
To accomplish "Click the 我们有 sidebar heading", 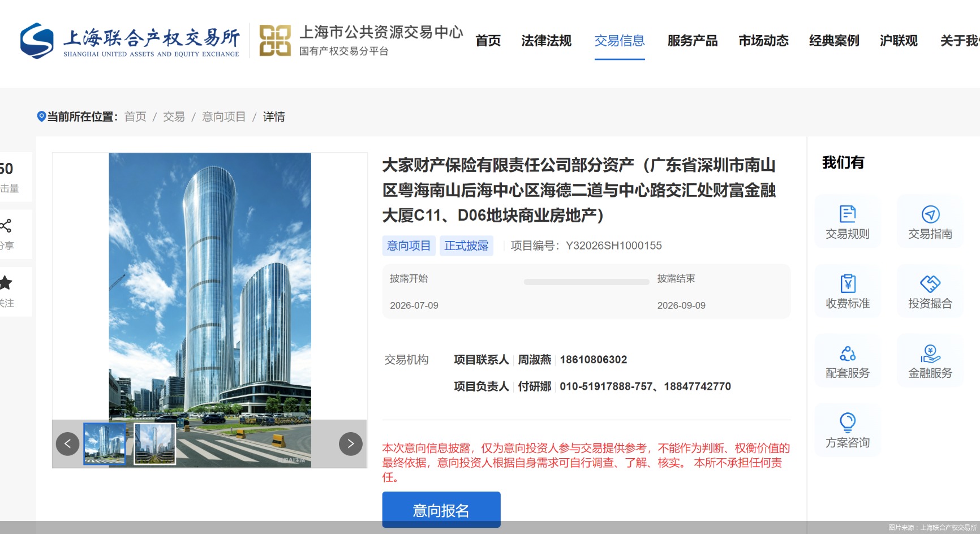I will pyautogui.click(x=843, y=163).
